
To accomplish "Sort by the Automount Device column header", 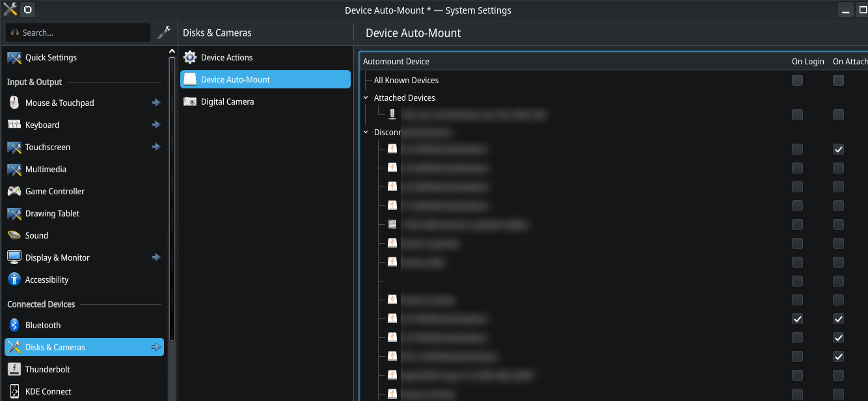I will pos(396,61).
